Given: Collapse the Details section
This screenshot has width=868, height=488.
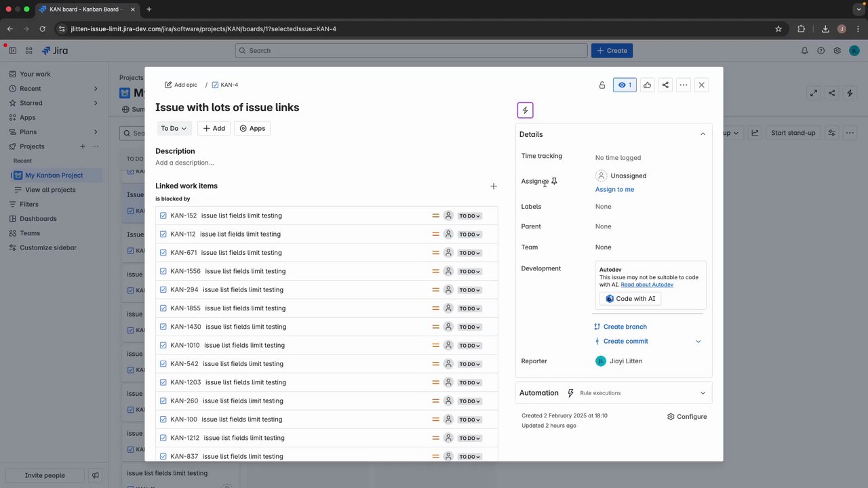Looking at the screenshot, I should (703, 134).
